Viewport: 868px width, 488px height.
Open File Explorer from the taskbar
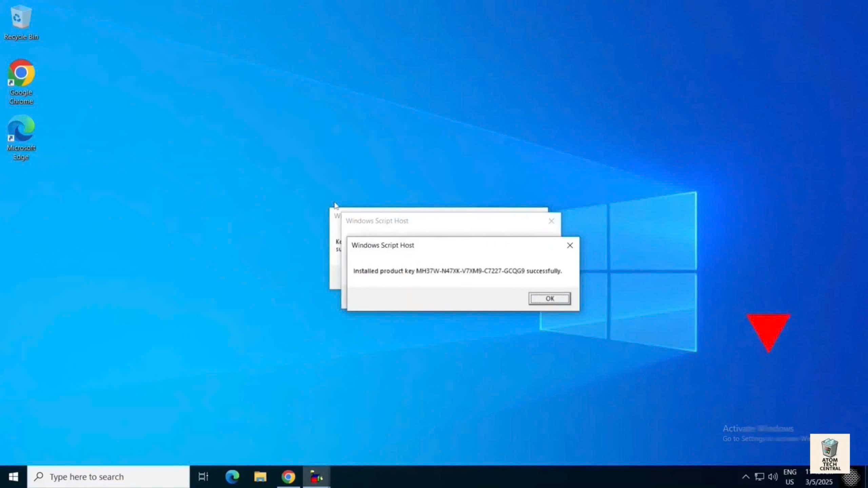pos(260,477)
